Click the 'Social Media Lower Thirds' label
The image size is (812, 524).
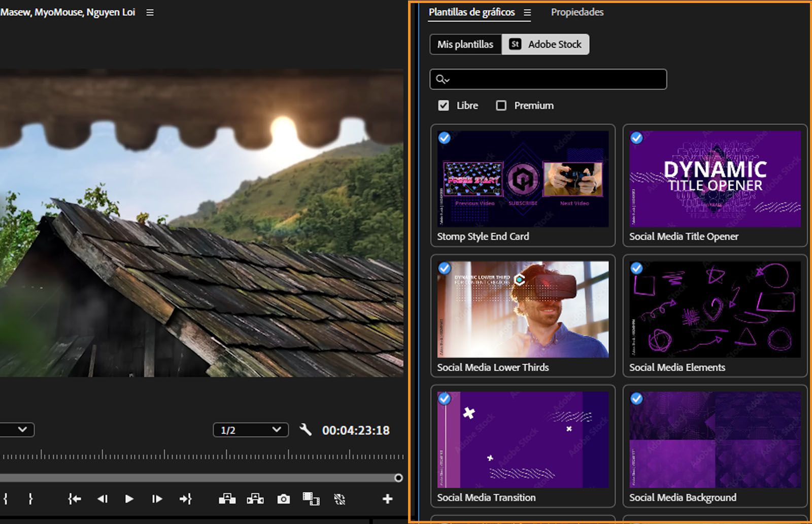493,367
